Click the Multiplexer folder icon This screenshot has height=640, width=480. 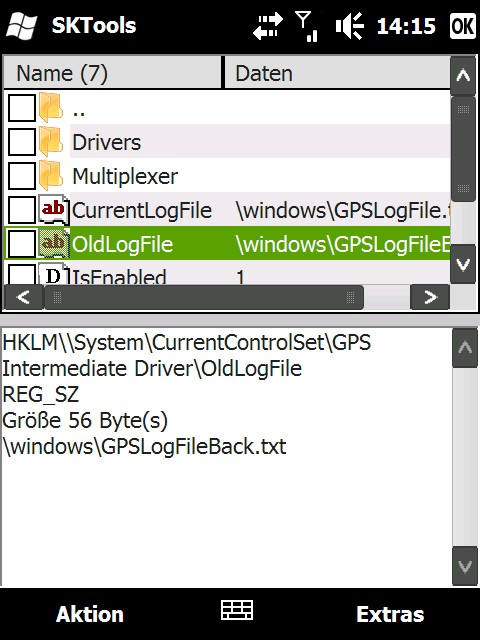pyautogui.click(x=51, y=176)
